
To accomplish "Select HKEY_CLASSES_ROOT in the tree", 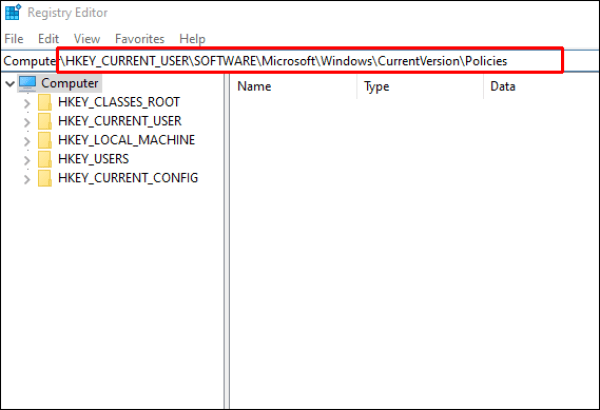I will tap(119, 102).
